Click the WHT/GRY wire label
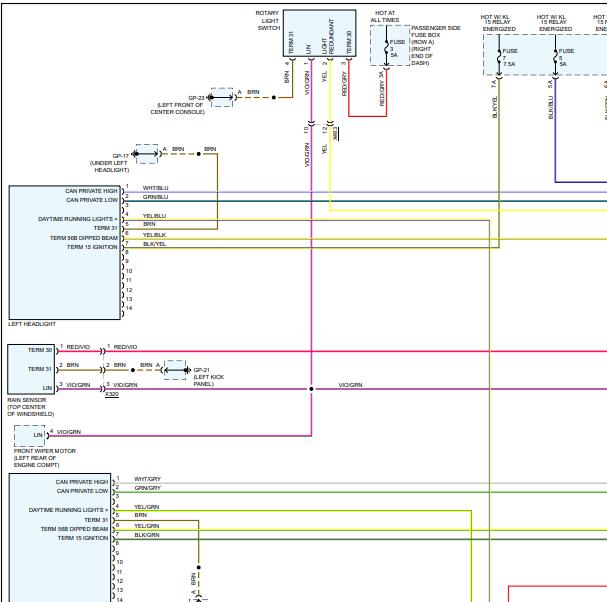The height and width of the screenshot is (602, 607). (x=147, y=479)
